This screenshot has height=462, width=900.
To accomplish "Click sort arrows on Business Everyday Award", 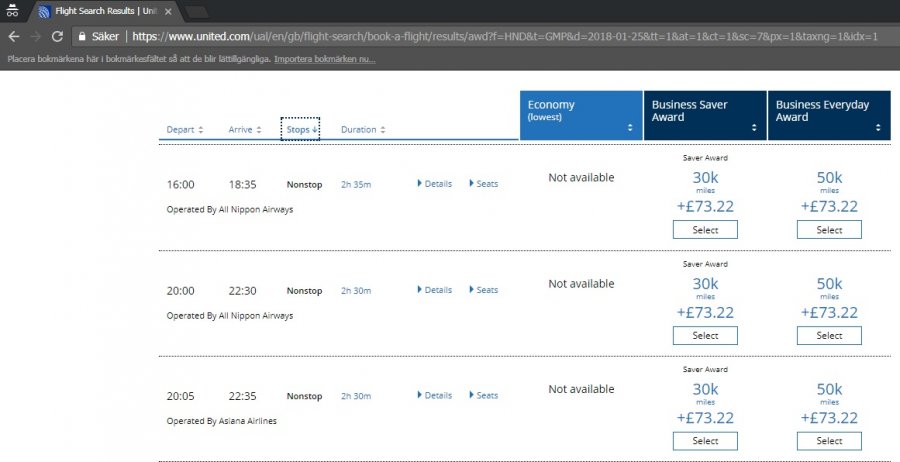I will click(878, 128).
